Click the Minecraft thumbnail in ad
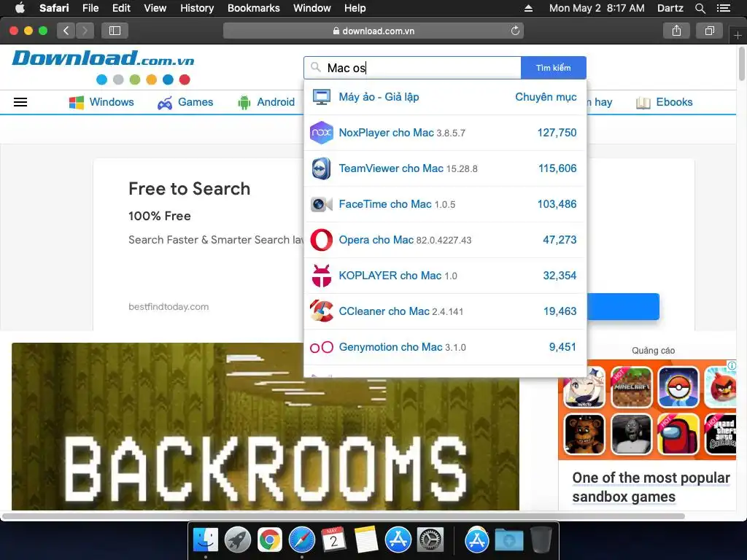 (632, 387)
